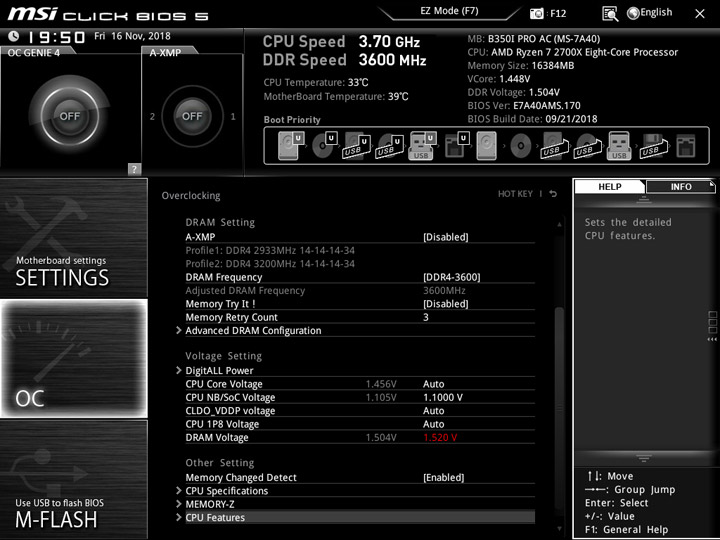The height and width of the screenshot is (540, 720).
Task: Select the legacy USB CD/DVD boot icon
Action: 587,146
